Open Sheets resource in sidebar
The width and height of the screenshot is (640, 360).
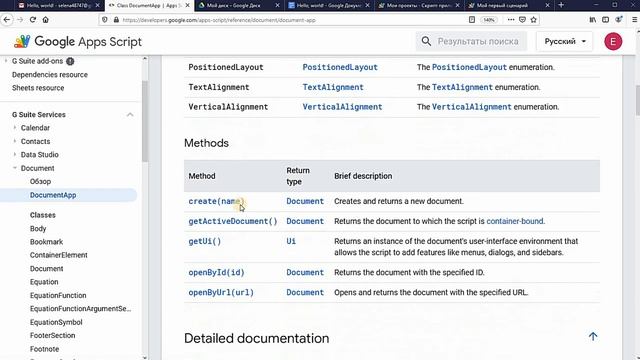[38, 88]
